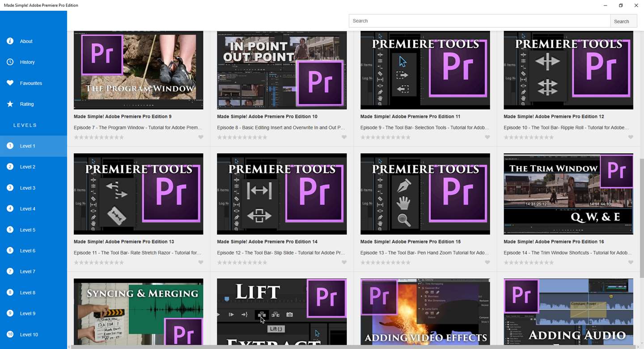Click title 'Made Simple! Adobe Premiere Pro Edition 16'
The width and height of the screenshot is (644, 349).
pyautogui.click(x=554, y=242)
